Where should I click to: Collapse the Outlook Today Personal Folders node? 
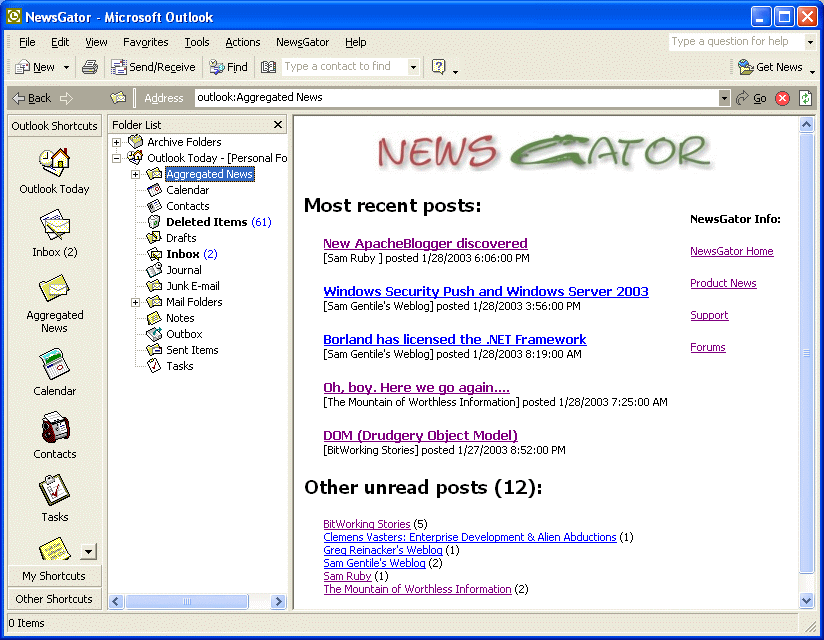click(117, 158)
